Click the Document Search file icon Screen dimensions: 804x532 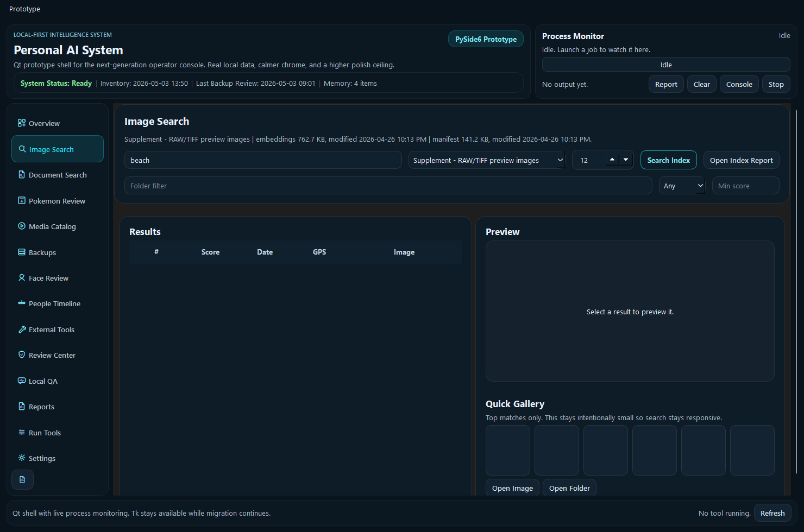[22, 175]
